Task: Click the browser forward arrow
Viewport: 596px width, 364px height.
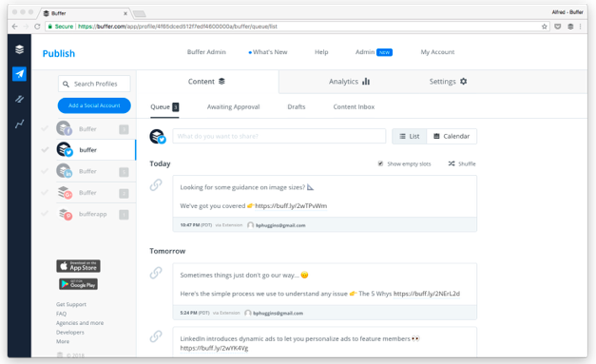Action: coord(26,27)
